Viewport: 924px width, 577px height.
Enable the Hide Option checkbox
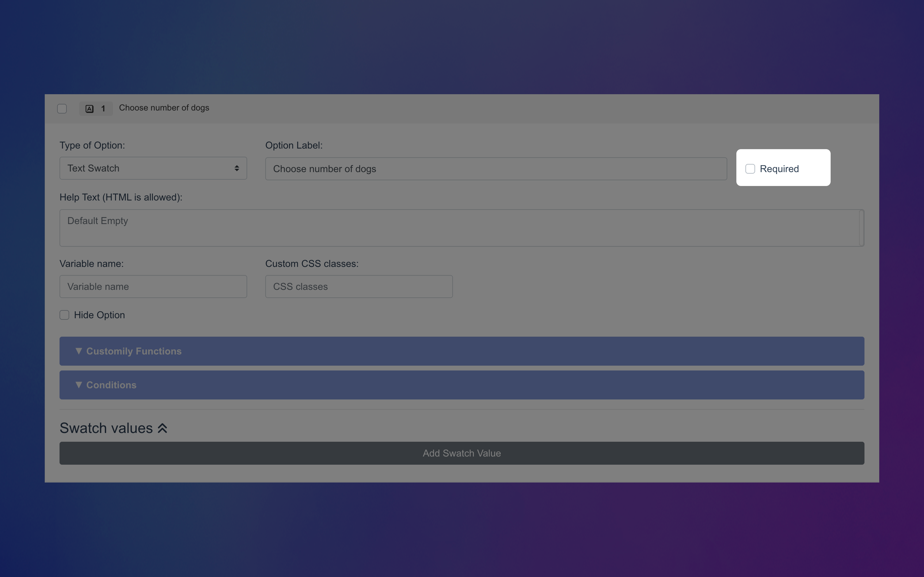point(65,315)
